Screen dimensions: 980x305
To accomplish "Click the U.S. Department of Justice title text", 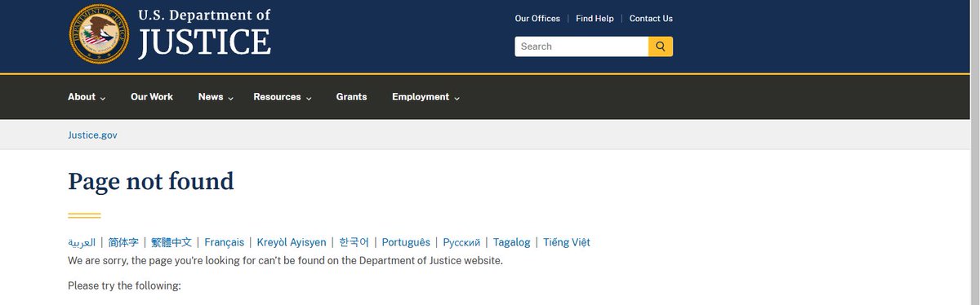I will pos(204,33).
